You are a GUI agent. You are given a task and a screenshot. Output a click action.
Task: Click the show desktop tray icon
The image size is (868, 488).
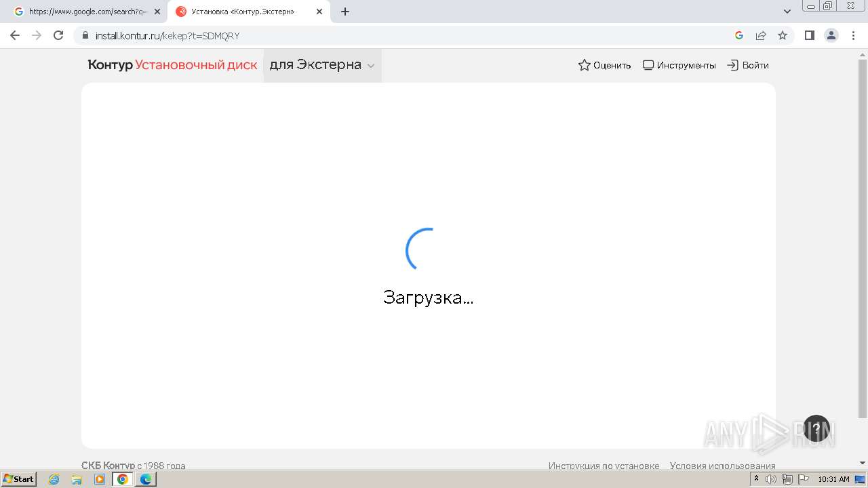pyautogui.click(x=860, y=479)
